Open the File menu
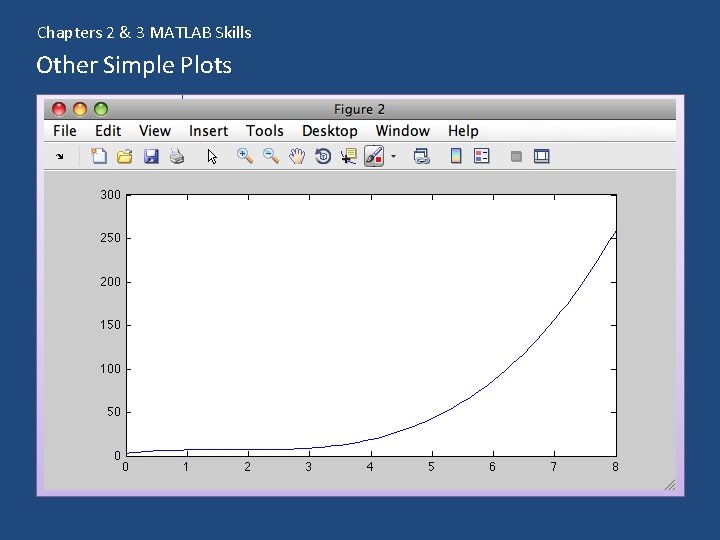This screenshot has width=720, height=540. pyautogui.click(x=65, y=131)
